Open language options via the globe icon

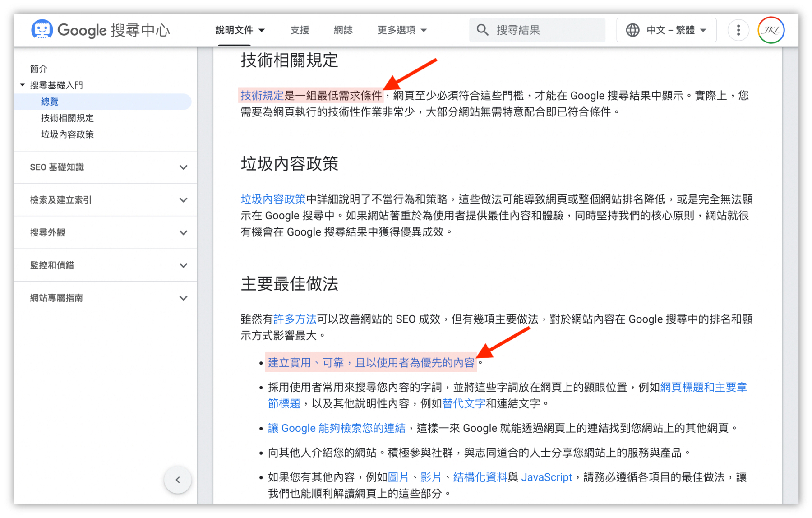[633, 30]
